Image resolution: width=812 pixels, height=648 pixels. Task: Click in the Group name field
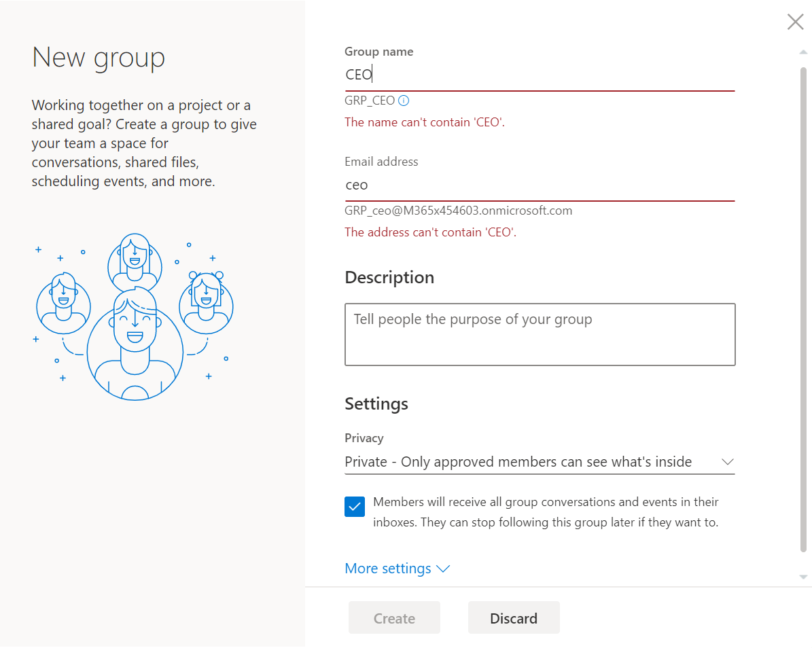tap(540, 74)
